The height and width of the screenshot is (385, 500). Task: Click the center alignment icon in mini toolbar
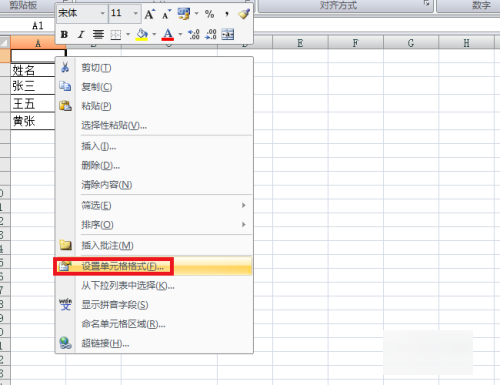pyautogui.click(x=98, y=34)
